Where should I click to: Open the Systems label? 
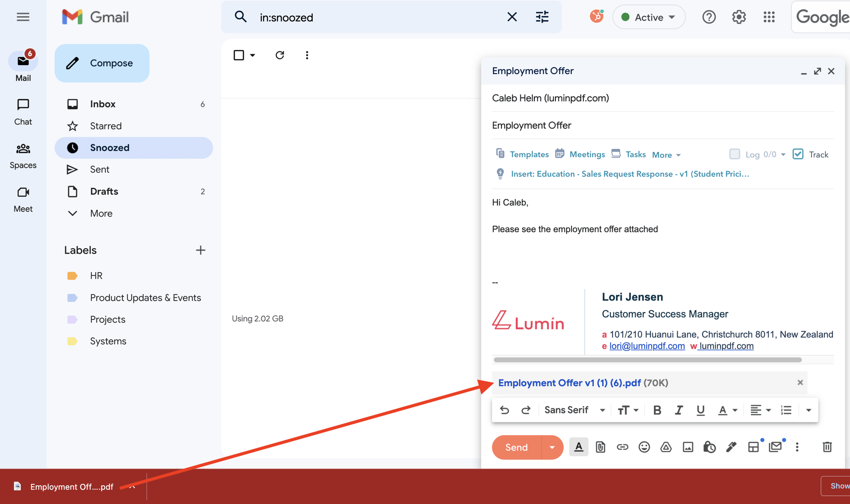tap(108, 341)
